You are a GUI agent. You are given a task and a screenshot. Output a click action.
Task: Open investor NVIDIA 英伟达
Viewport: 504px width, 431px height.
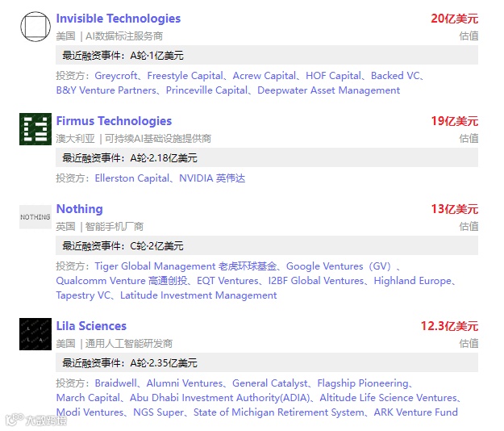click(x=212, y=178)
